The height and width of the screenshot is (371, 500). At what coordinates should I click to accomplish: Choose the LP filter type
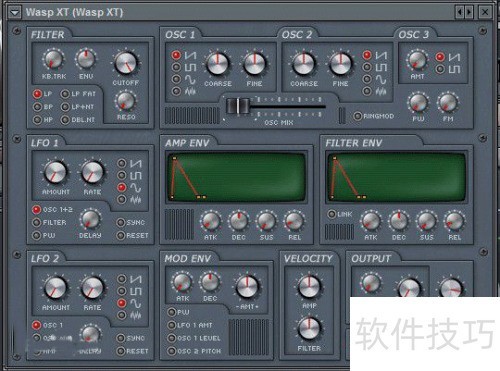pyautogui.click(x=37, y=94)
